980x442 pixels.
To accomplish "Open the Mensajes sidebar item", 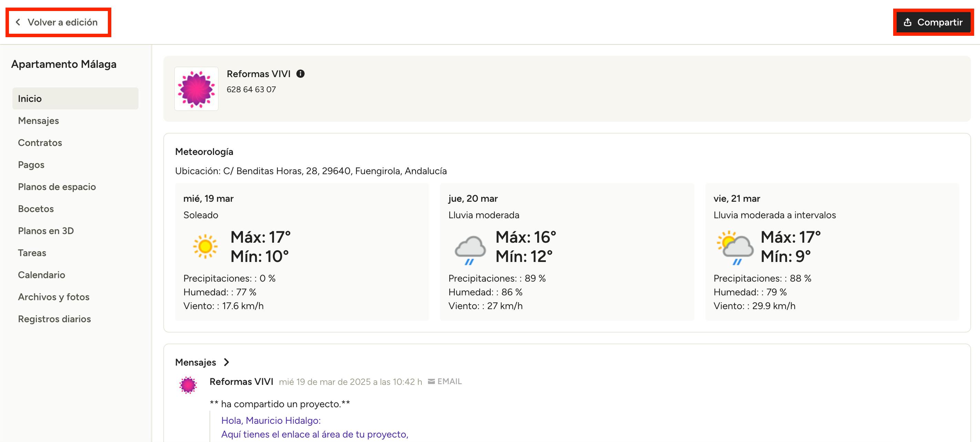I will pyautogui.click(x=39, y=120).
